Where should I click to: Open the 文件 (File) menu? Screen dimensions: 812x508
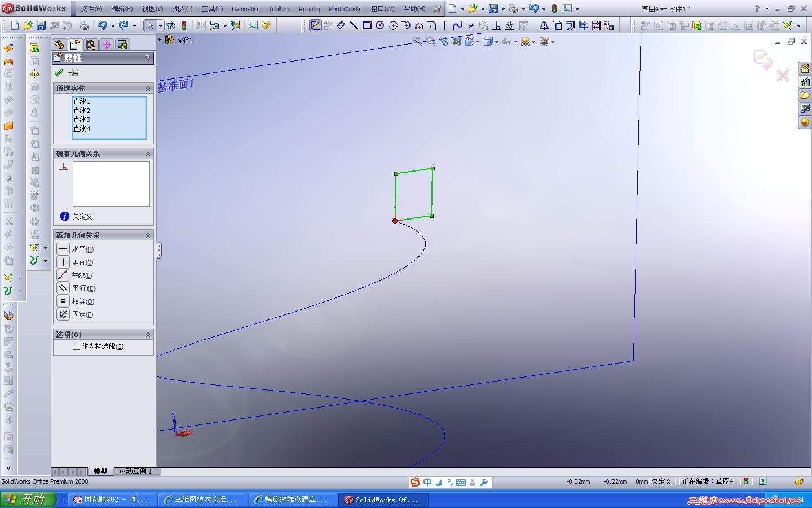click(x=91, y=9)
